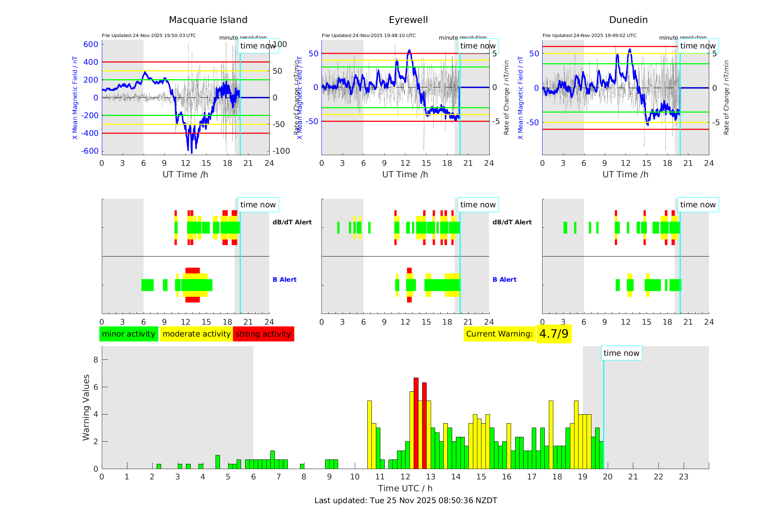Click the 'Warning Values' y-axis label

pos(86,407)
